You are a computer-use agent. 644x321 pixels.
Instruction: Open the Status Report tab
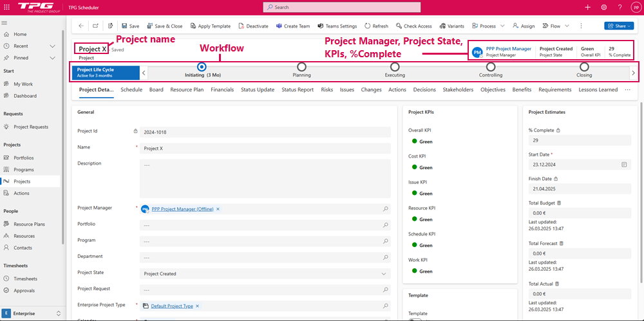point(298,89)
